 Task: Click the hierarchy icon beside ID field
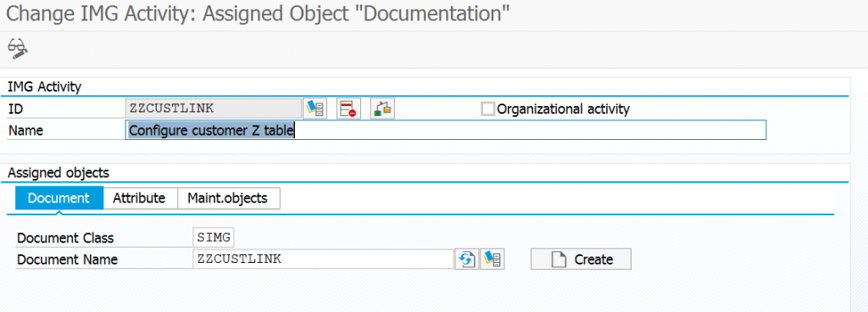coord(382,109)
